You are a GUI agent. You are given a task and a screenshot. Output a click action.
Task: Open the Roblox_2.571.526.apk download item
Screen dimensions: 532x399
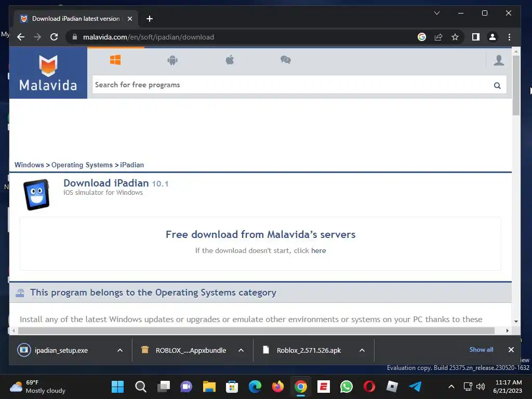point(309,351)
